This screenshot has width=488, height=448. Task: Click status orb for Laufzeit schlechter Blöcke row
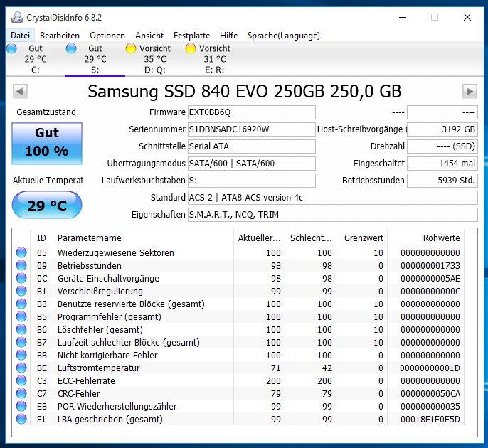(x=21, y=342)
